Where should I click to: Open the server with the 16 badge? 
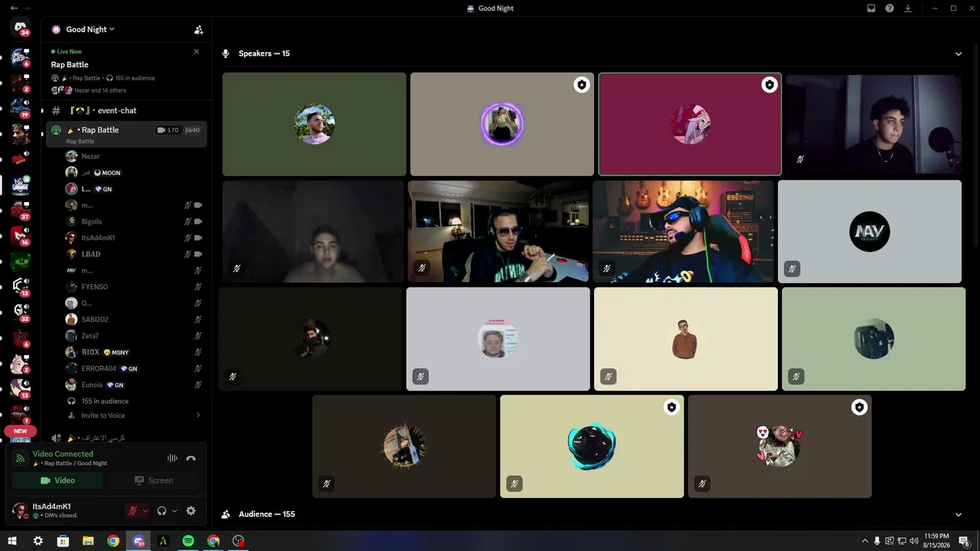click(x=21, y=236)
